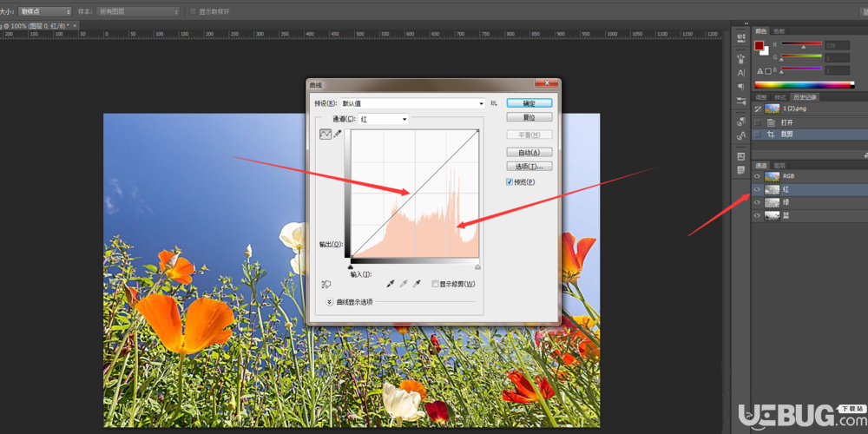This screenshot has width=868, height=434.
Task: Select the curve point editing tool
Action: 325,134
